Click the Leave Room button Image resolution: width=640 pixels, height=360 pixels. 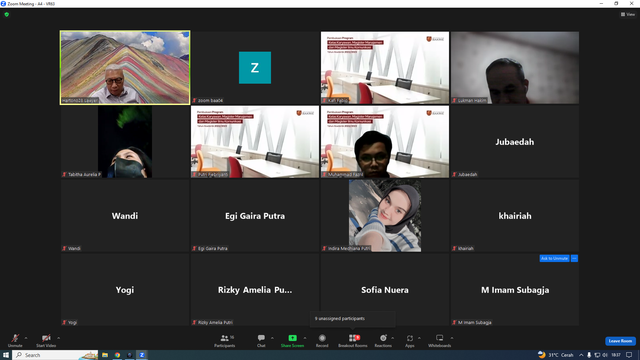click(x=620, y=341)
